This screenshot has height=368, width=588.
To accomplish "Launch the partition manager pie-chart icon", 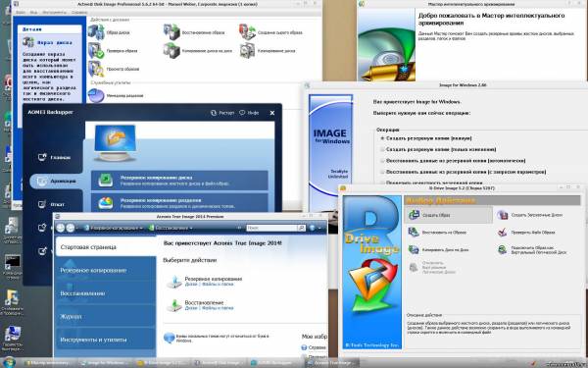I will pos(96,95).
